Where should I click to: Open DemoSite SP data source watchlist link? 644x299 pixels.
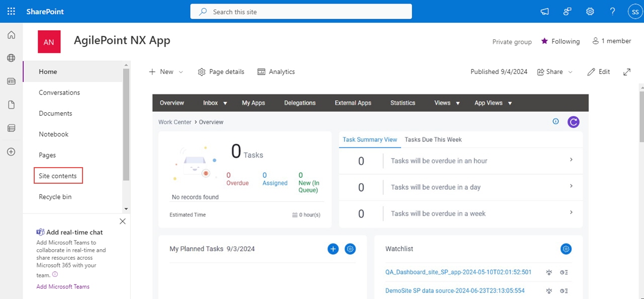[455, 291]
